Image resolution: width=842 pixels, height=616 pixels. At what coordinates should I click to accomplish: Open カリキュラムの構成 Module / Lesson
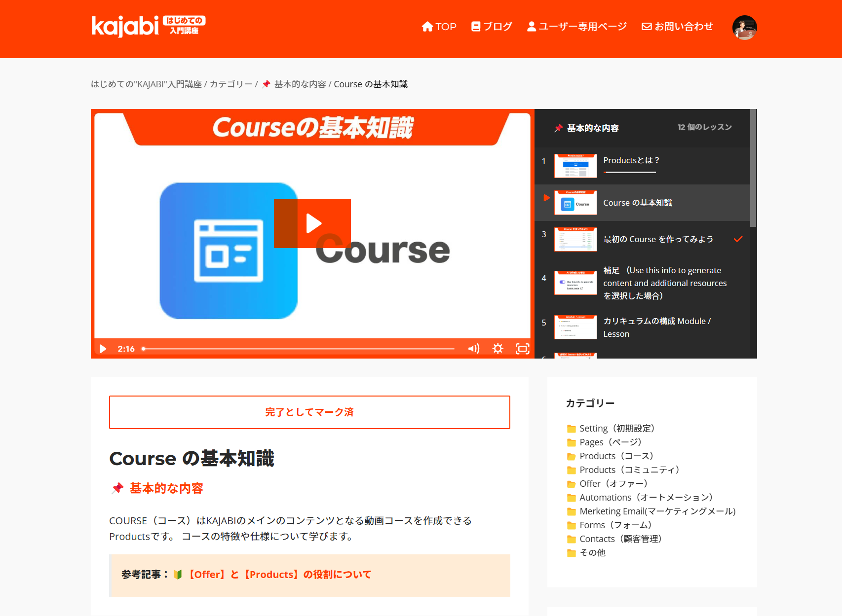[643, 327]
